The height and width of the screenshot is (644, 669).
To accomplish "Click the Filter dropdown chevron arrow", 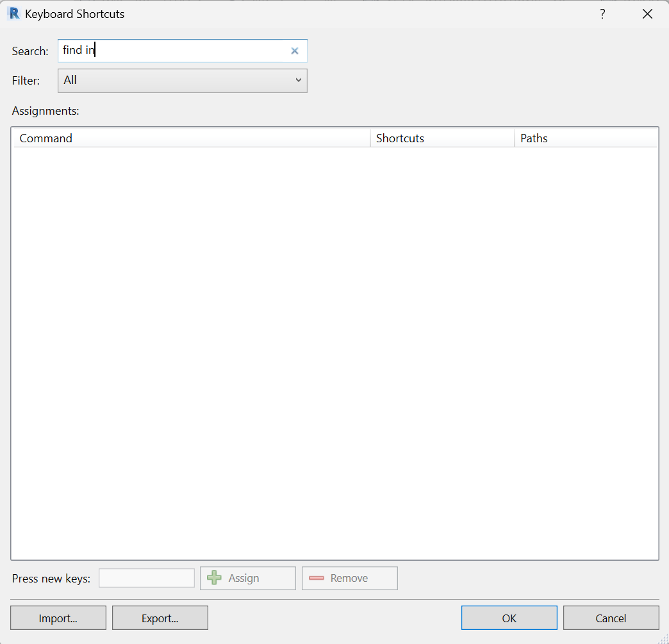I will tap(298, 80).
